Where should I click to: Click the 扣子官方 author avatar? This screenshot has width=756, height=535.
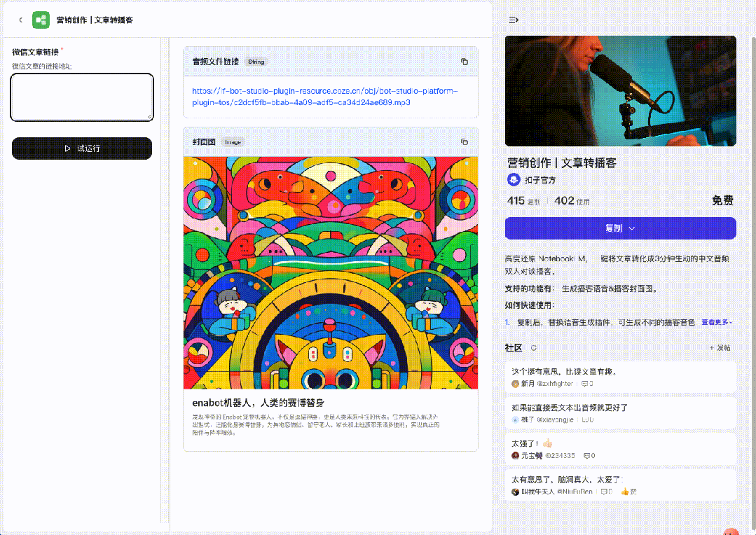point(514,180)
